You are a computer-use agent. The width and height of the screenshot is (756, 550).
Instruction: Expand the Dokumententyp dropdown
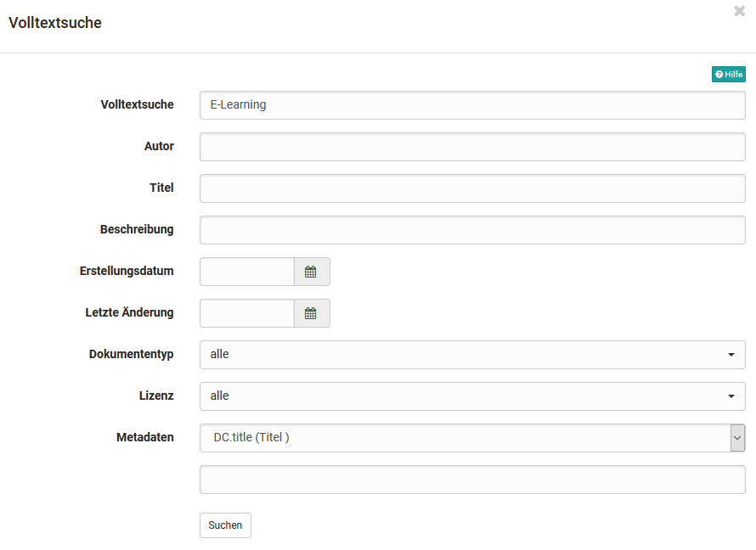click(x=471, y=355)
